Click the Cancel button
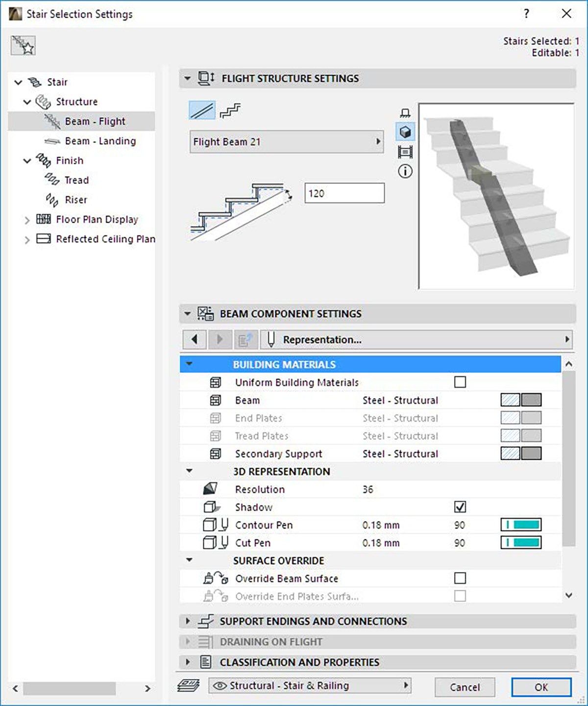 click(x=465, y=687)
